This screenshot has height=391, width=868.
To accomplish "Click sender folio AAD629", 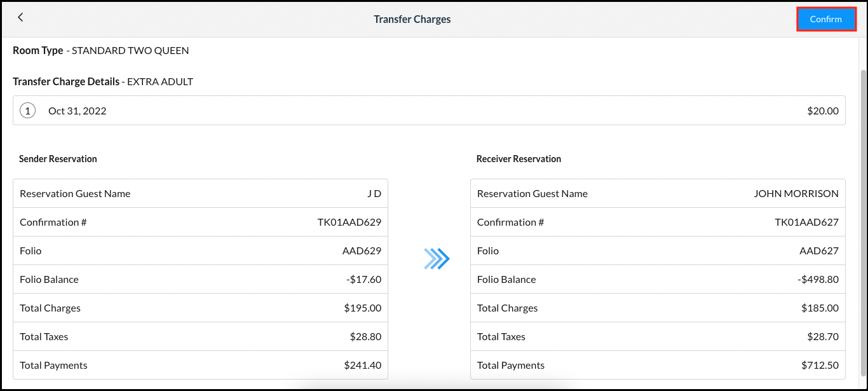I will click(362, 250).
